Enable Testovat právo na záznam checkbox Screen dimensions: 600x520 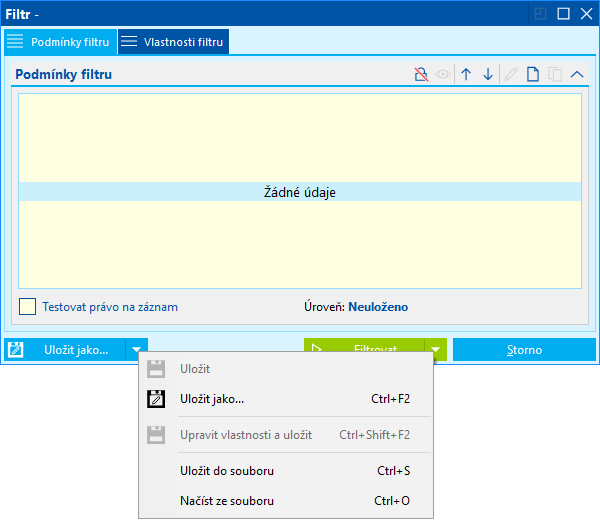click(x=28, y=307)
